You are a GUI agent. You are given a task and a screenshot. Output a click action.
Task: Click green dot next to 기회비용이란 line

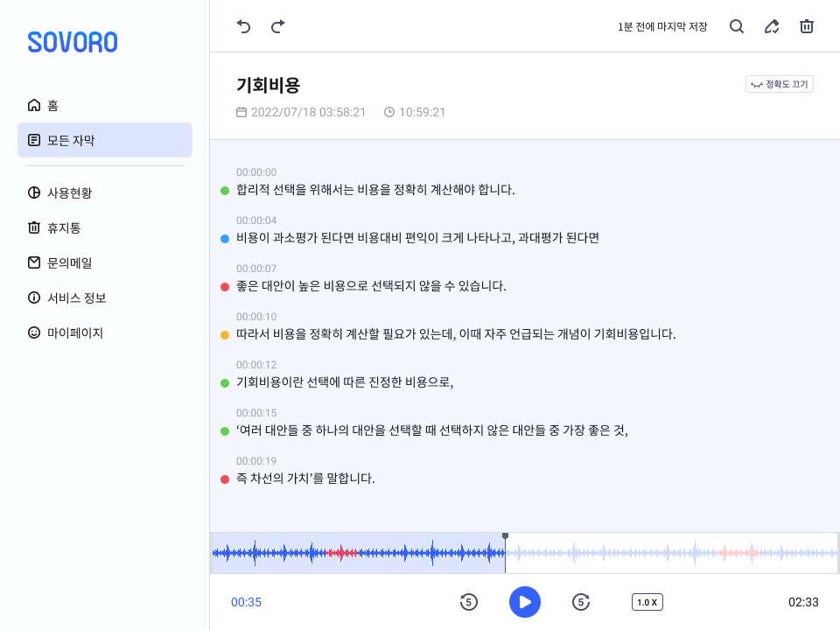[225, 383]
